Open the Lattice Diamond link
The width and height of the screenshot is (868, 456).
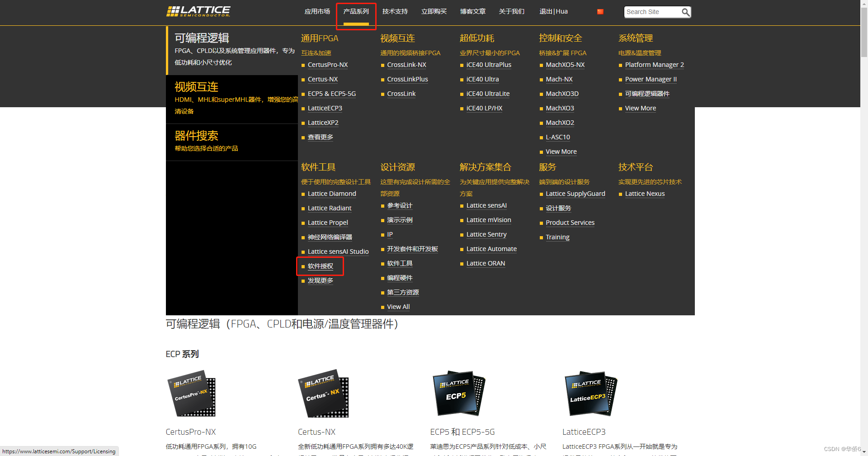[x=332, y=194]
